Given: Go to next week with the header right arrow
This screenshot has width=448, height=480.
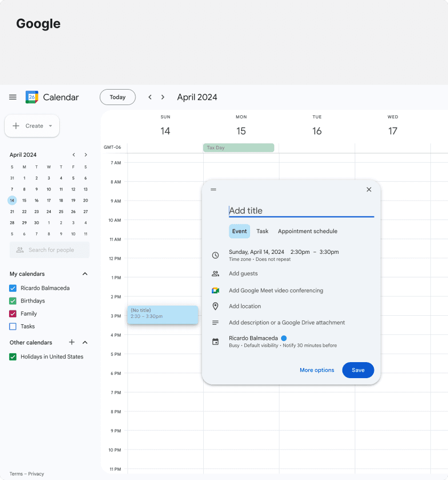Looking at the screenshot, I should click(x=163, y=97).
